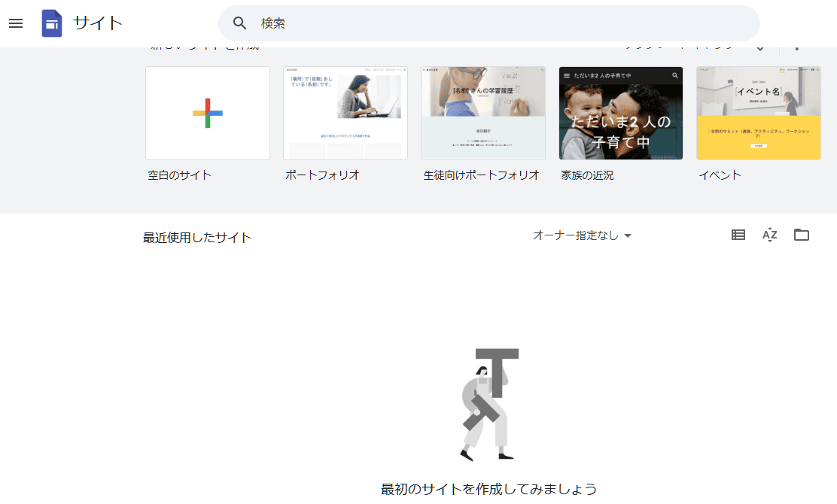Switch to list view icon
Image resolution: width=837 pixels, height=504 pixels.
[738, 235]
